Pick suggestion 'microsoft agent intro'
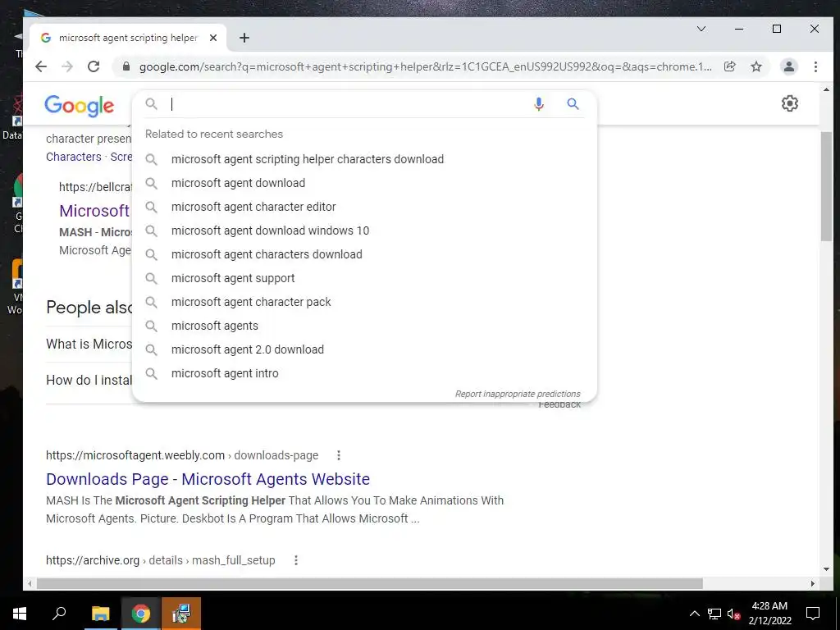 click(364, 373)
